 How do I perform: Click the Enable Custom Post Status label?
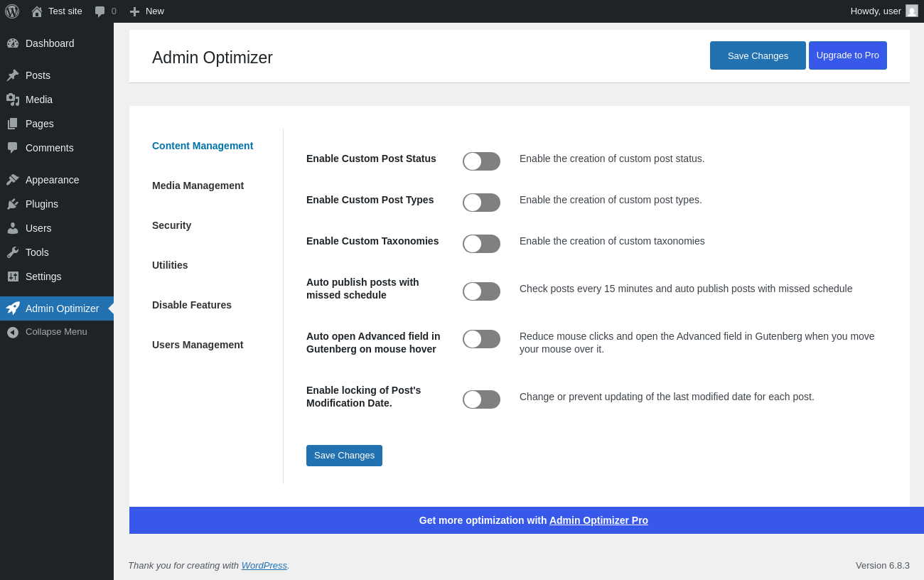(371, 159)
